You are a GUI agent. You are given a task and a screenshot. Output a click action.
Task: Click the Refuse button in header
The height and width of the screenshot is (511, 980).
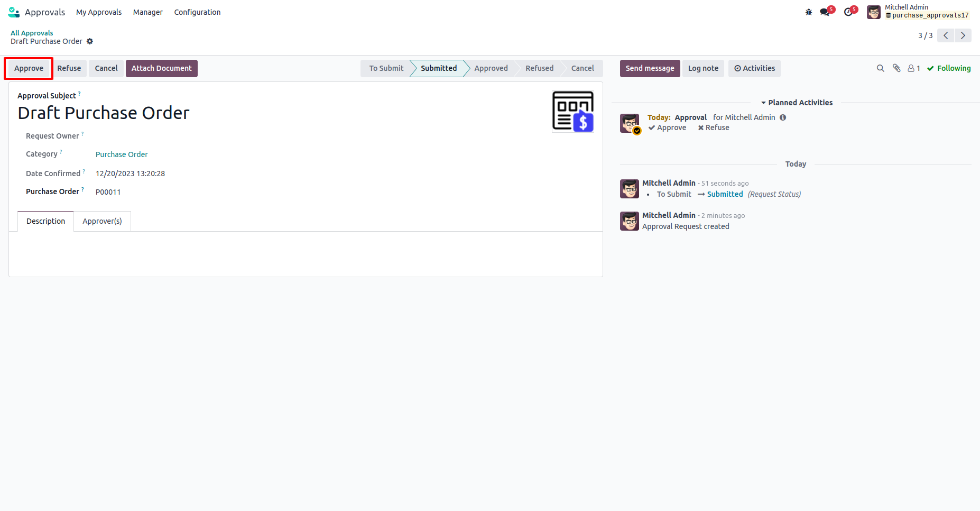click(x=69, y=68)
